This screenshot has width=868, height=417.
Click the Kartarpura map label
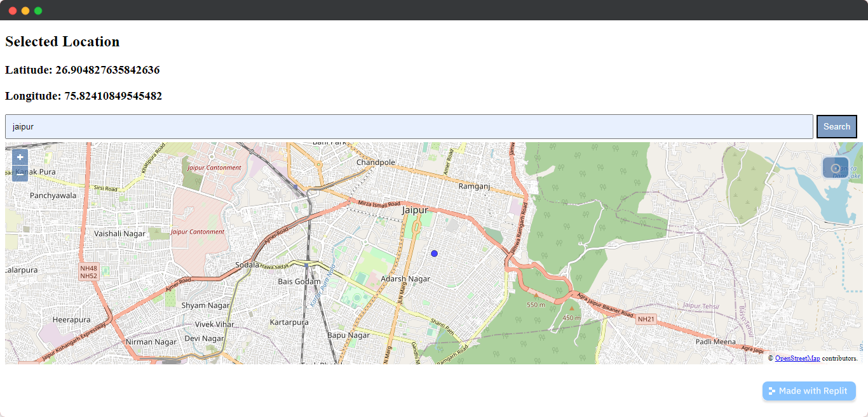(289, 322)
